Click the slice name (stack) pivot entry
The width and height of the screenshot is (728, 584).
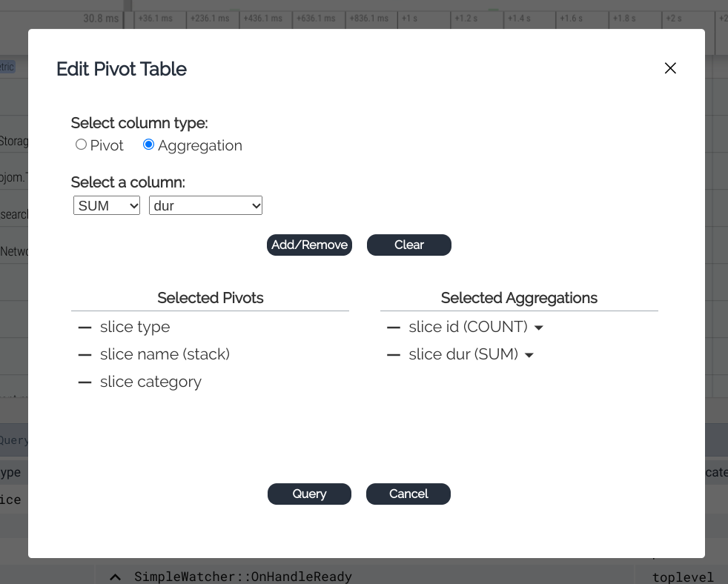coord(165,354)
